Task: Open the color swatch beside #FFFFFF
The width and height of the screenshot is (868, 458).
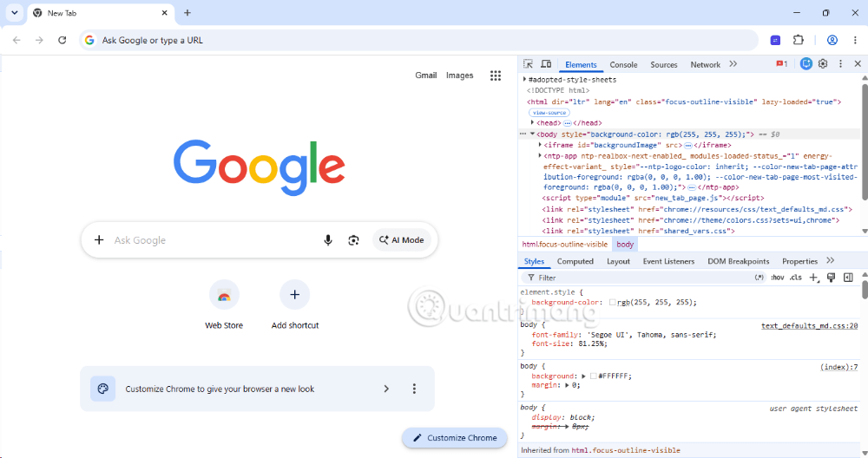Action: point(593,376)
